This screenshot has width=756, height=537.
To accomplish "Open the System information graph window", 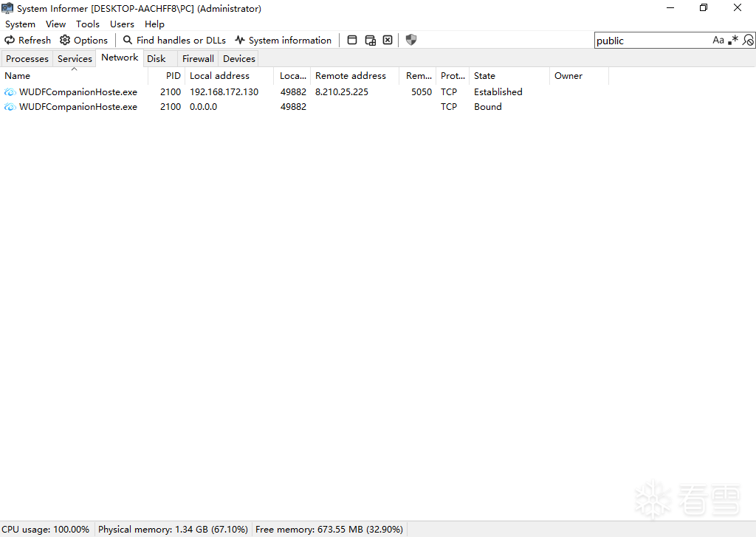I will pyautogui.click(x=283, y=41).
